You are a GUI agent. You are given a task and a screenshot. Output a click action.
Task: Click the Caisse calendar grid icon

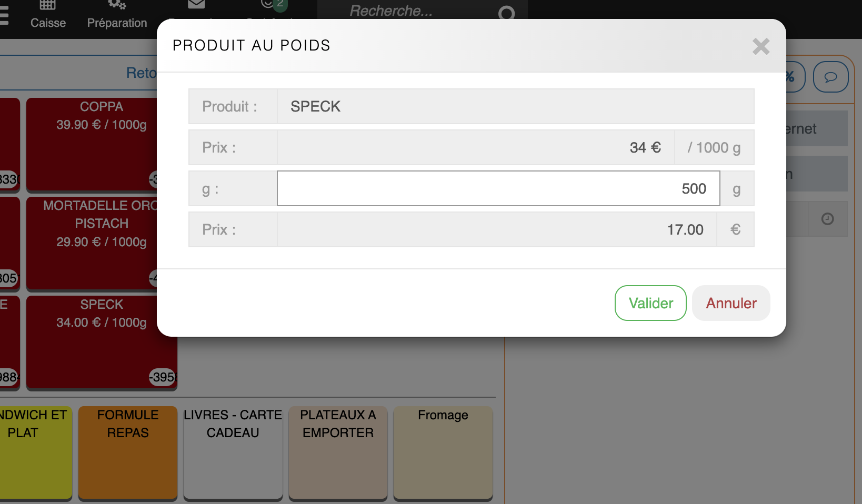48,5
